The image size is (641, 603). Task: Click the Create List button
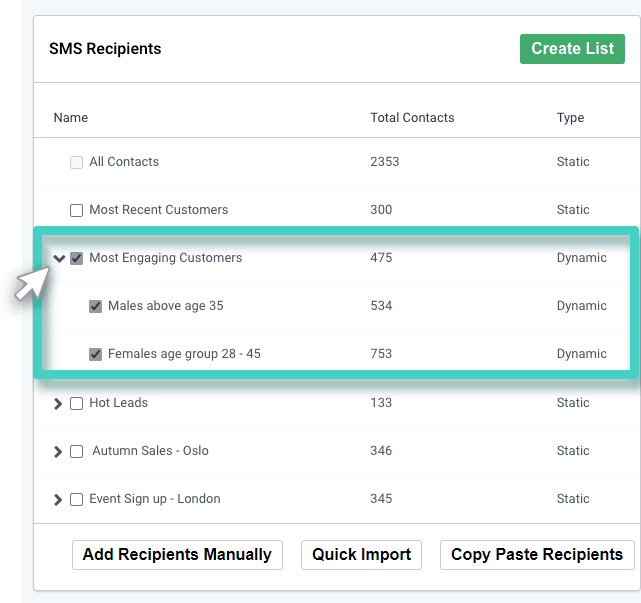(x=572, y=49)
